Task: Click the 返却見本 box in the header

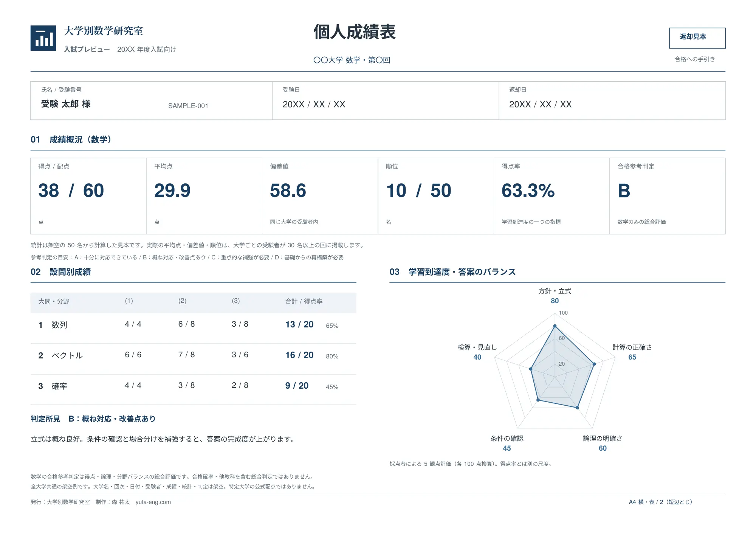Action: (x=697, y=38)
